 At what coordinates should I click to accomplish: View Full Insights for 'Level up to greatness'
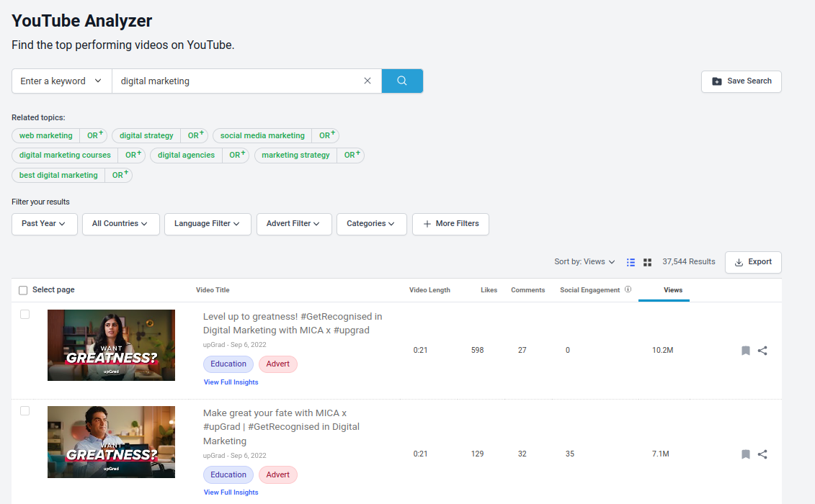click(x=231, y=382)
